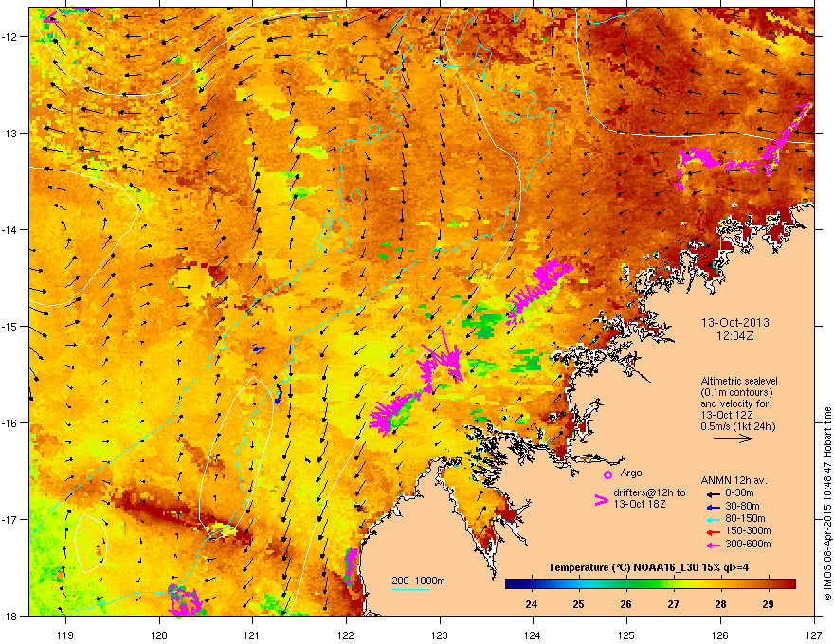The image size is (834, 644).
Task: Click the longitude label '125'
Action: point(627,635)
